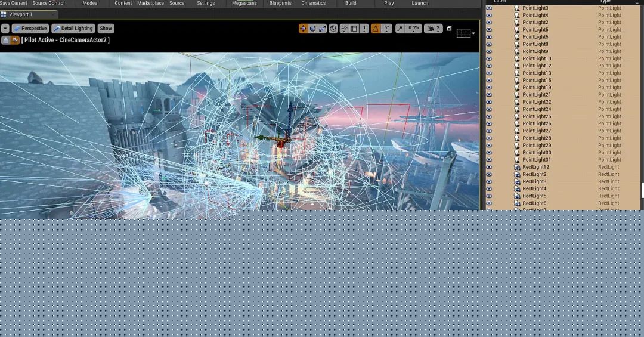
Task: Open the rotation snap angle 5° dropdown
Action: tap(386, 29)
